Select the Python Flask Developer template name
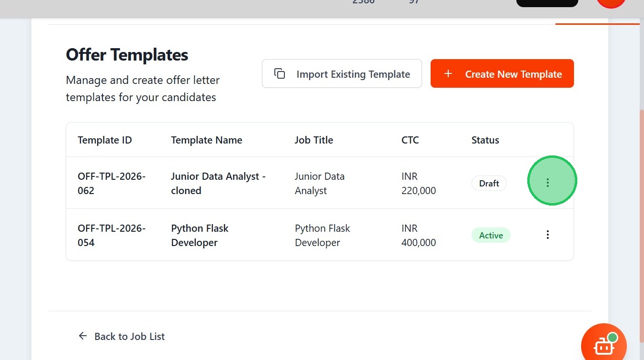 coord(200,236)
